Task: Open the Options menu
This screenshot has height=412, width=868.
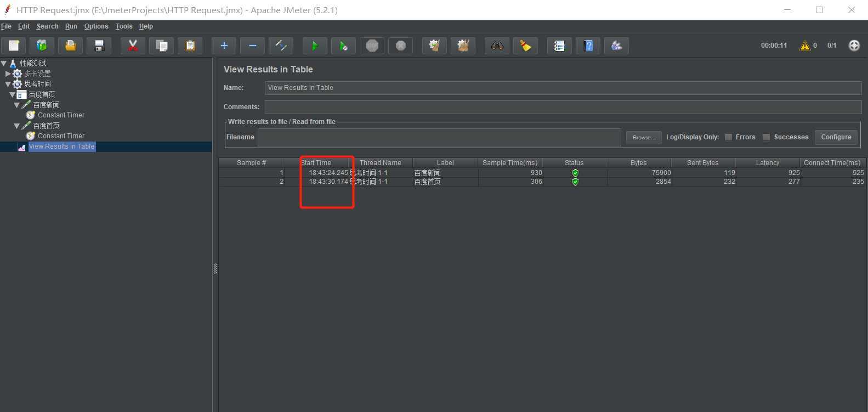Action: coord(96,26)
